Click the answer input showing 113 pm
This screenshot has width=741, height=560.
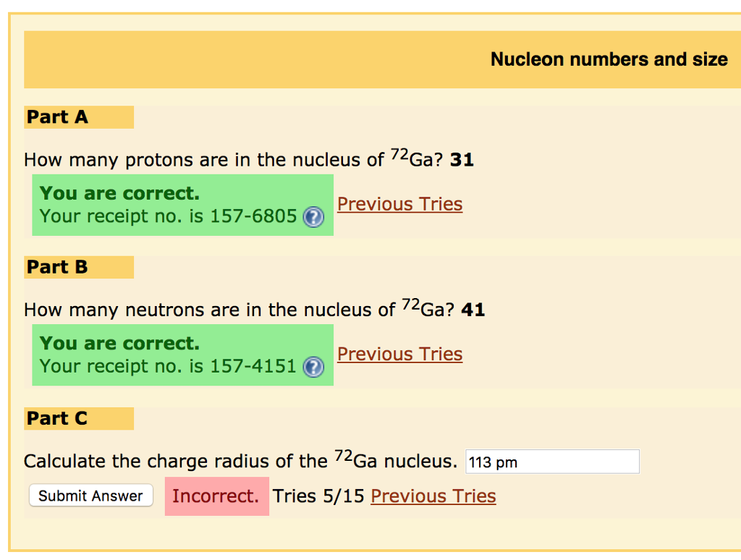(x=552, y=461)
